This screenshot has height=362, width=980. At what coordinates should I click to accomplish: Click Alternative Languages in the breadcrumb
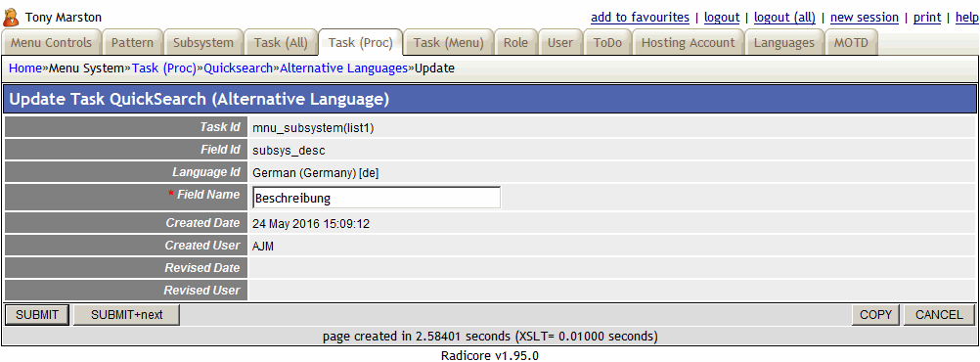click(x=343, y=68)
